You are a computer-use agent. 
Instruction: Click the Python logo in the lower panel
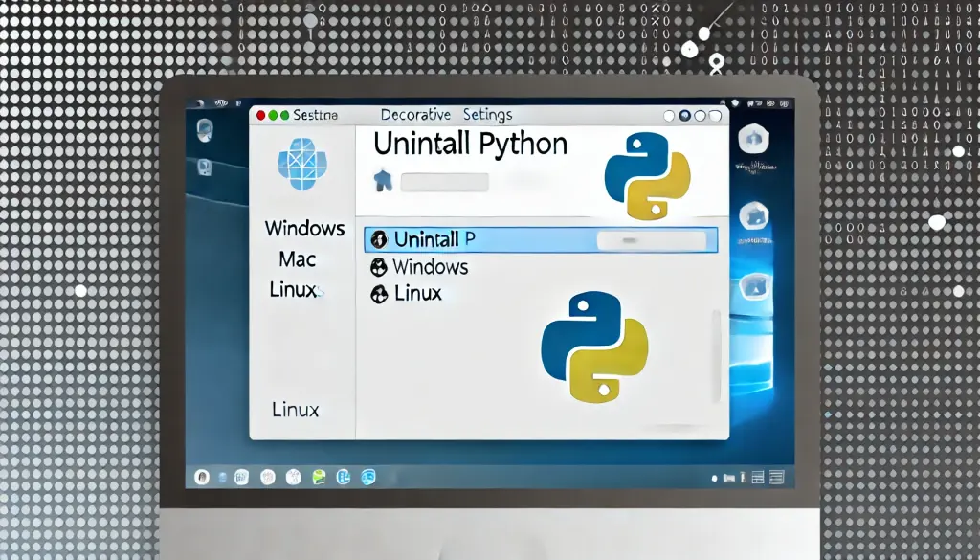[594, 346]
